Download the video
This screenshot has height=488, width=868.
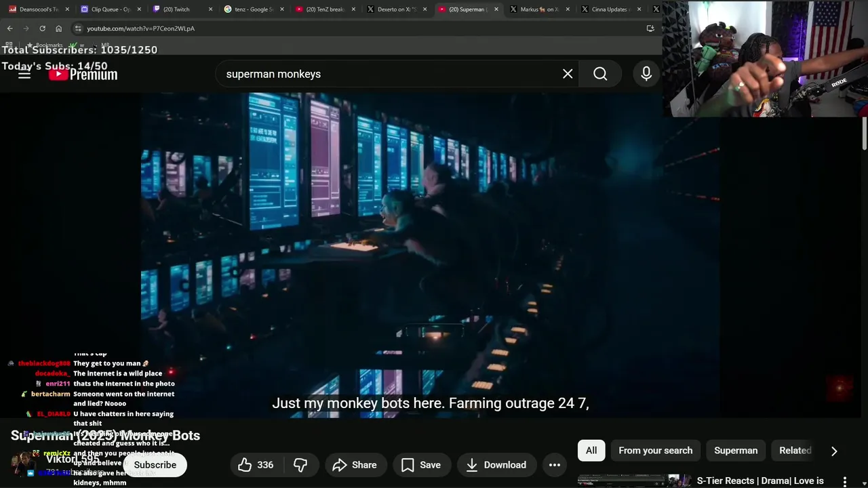pyautogui.click(x=496, y=465)
